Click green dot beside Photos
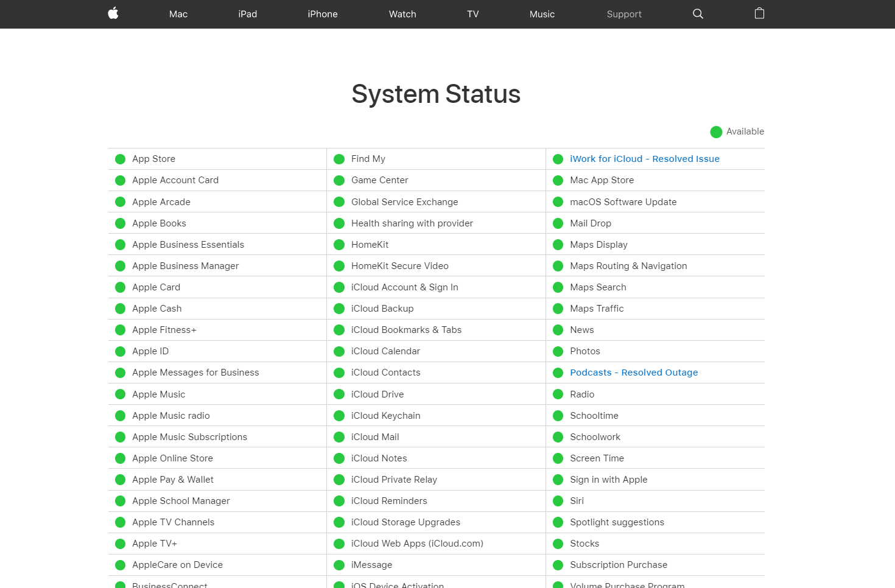895x588 pixels. point(558,351)
